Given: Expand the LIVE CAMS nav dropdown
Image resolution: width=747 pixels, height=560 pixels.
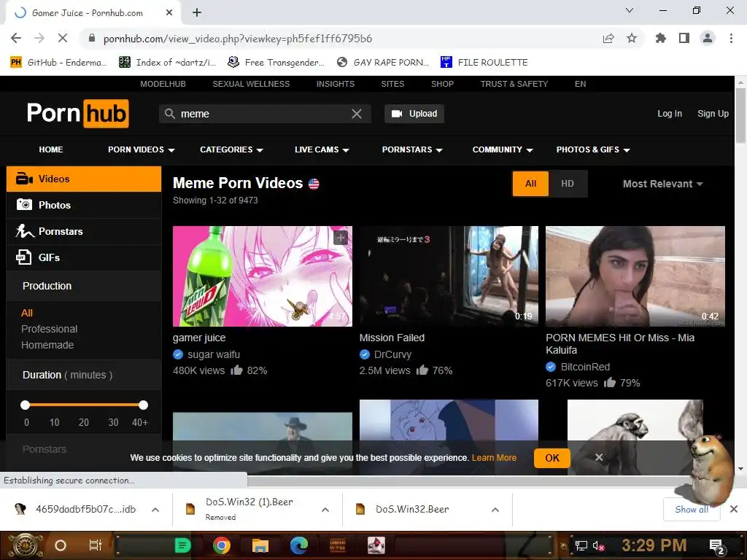Looking at the screenshot, I should pos(322,149).
